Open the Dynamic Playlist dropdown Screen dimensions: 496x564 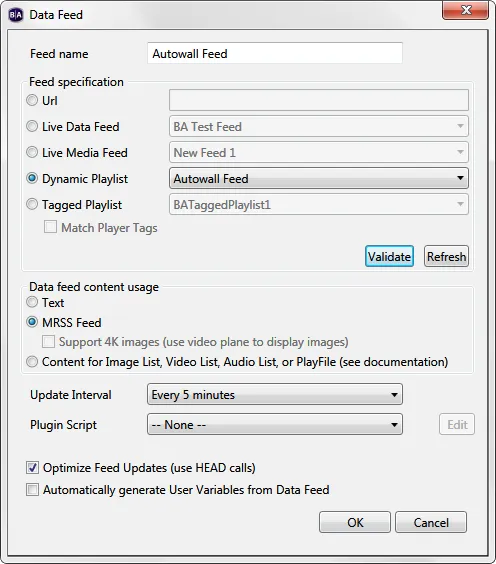point(319,178)
